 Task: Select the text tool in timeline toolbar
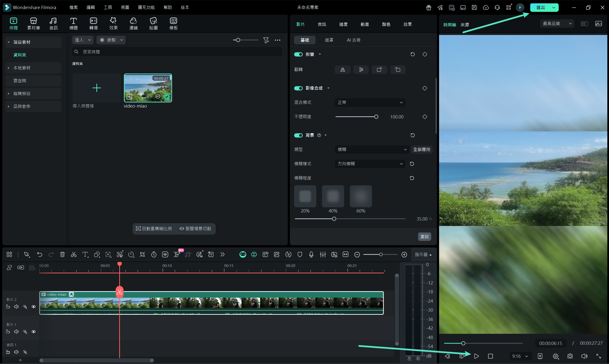85,255
